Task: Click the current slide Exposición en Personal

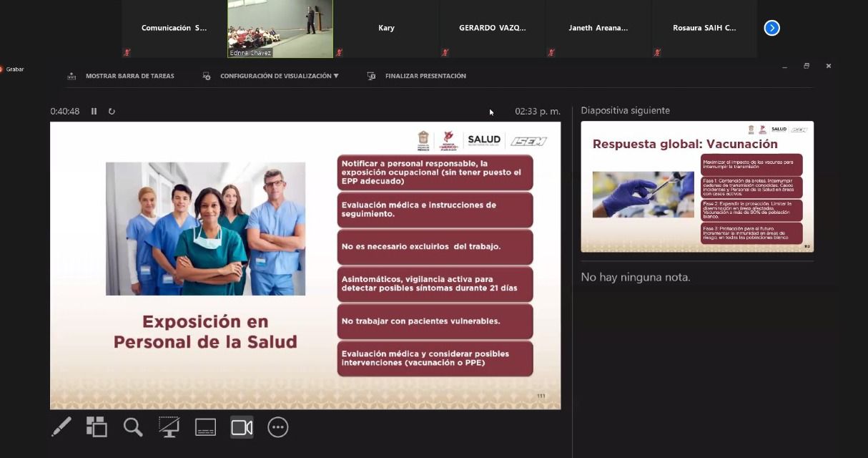Action: pyautogui.click(x=305, y=265)
